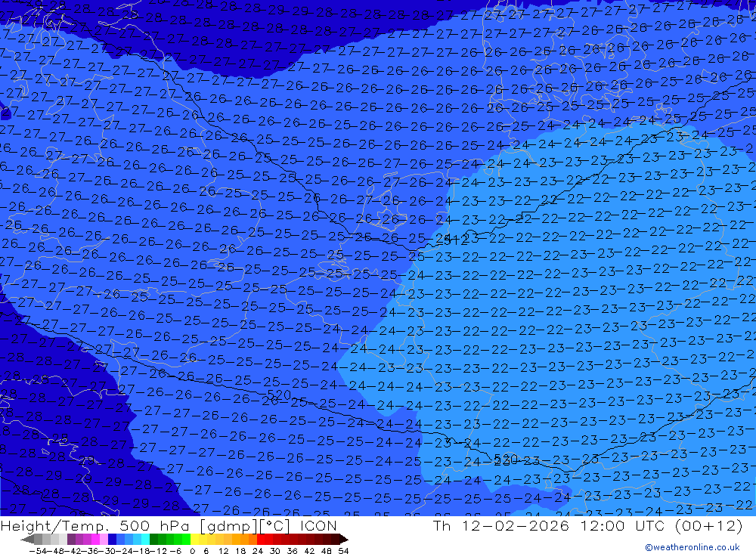The width and height of the screenshot is (756, 554).
Task: Select the magenta legend swatch above -36
Action: [x=95, y=539]
